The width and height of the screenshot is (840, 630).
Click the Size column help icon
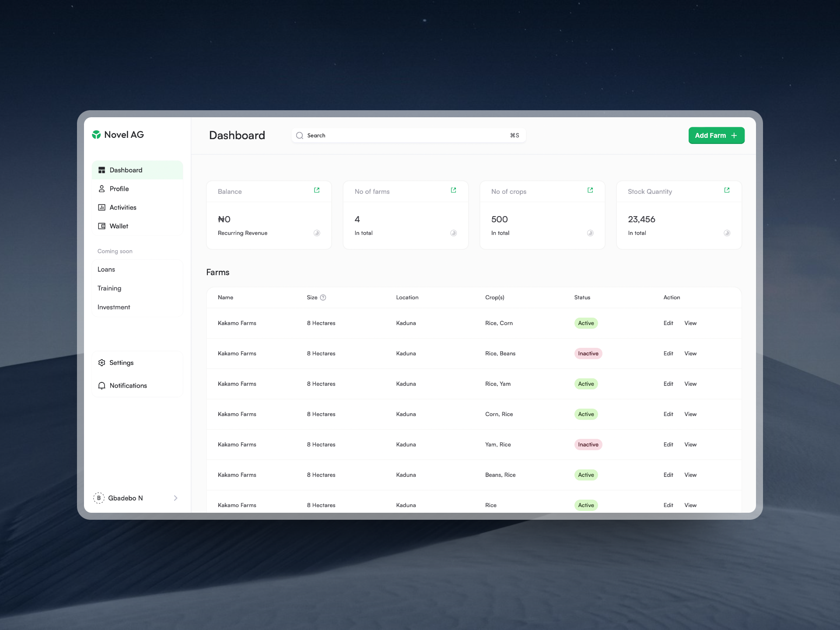click(323, 297)
